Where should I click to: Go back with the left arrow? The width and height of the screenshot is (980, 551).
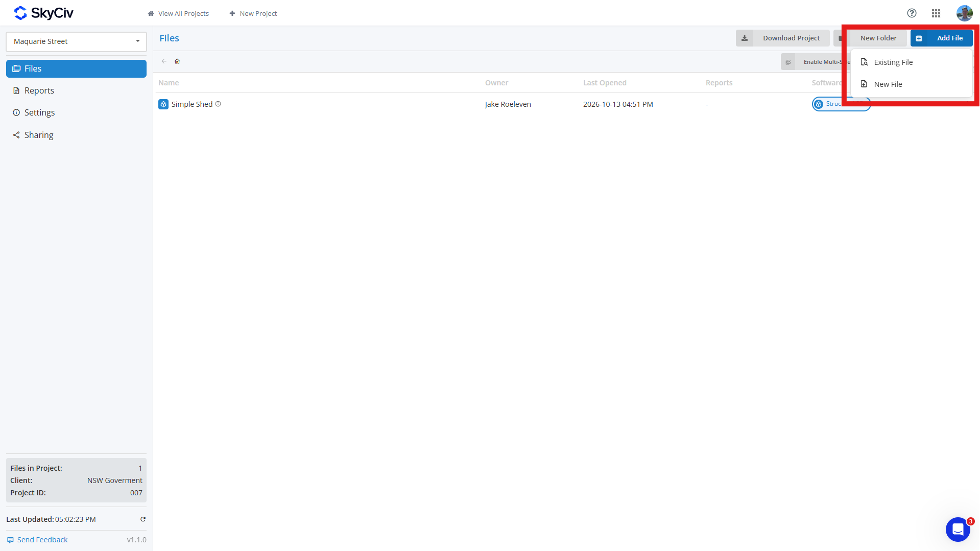pos(164,61)
